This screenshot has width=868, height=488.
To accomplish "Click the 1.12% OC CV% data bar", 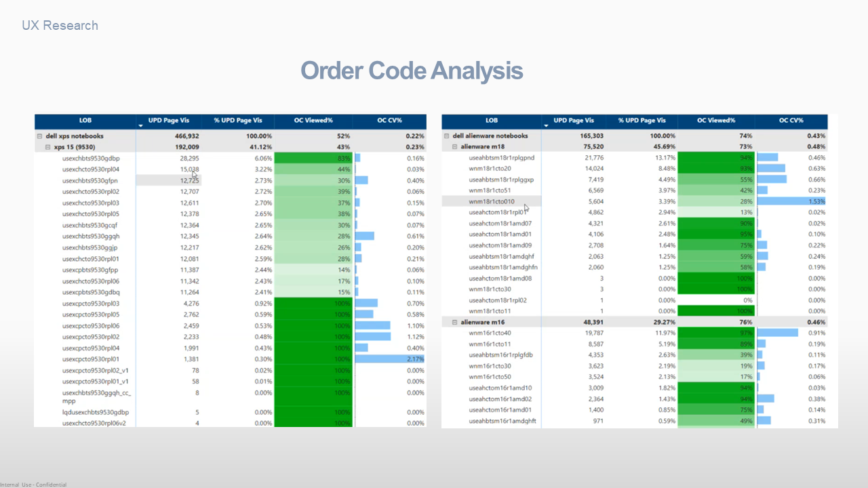I will [x=373, y=337].
